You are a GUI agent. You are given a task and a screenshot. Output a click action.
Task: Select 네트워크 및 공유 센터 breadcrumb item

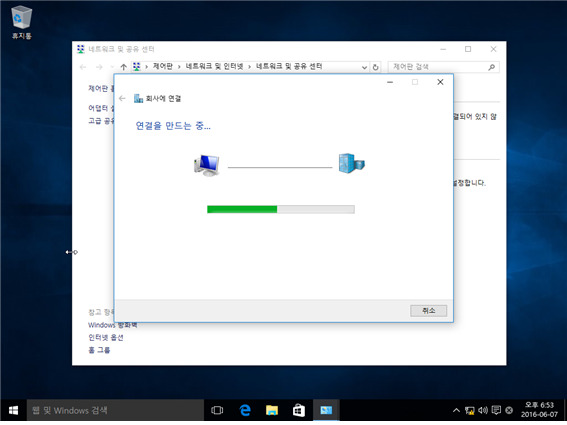(x=289, y=66)
